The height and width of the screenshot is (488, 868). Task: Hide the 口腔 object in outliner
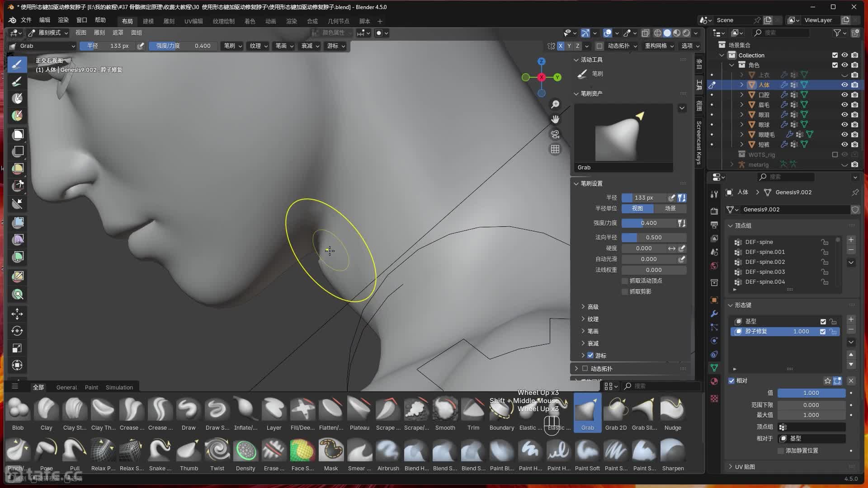pyautogui.click(x=844, y=95)
